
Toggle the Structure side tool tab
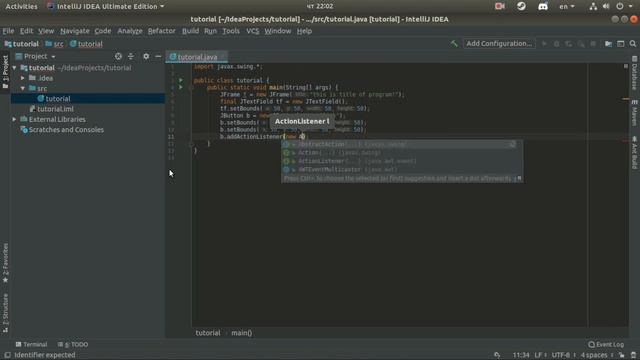[x=5, y=313]
